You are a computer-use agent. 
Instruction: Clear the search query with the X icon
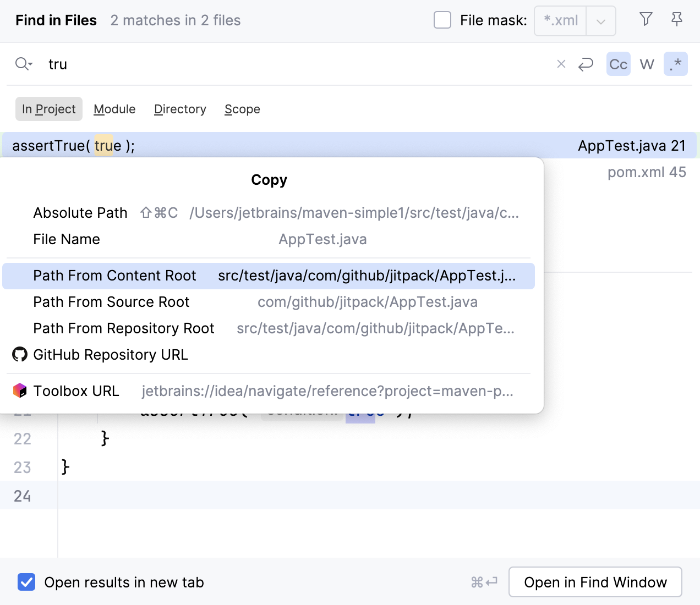pos(561,64)
